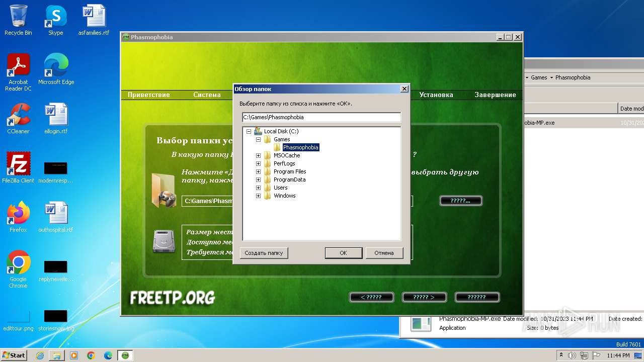
Task: Open Acrobat Reader DC desktop shortcut
Action: 18,72
